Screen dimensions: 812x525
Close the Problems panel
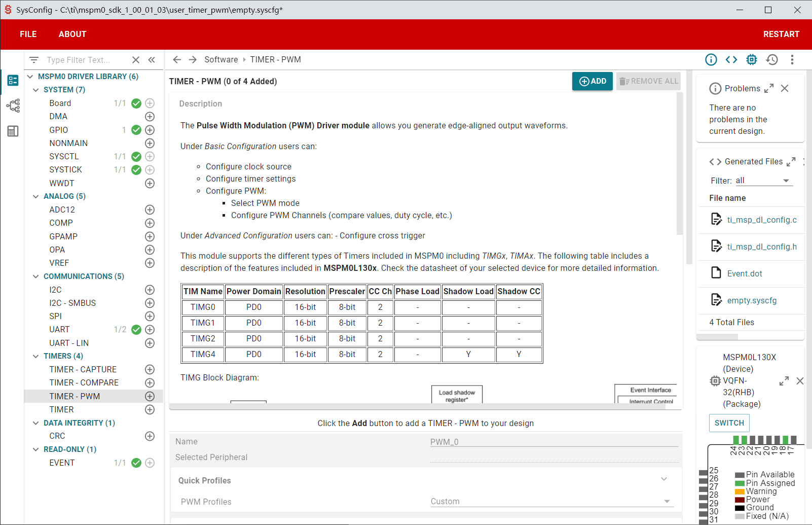785,88
